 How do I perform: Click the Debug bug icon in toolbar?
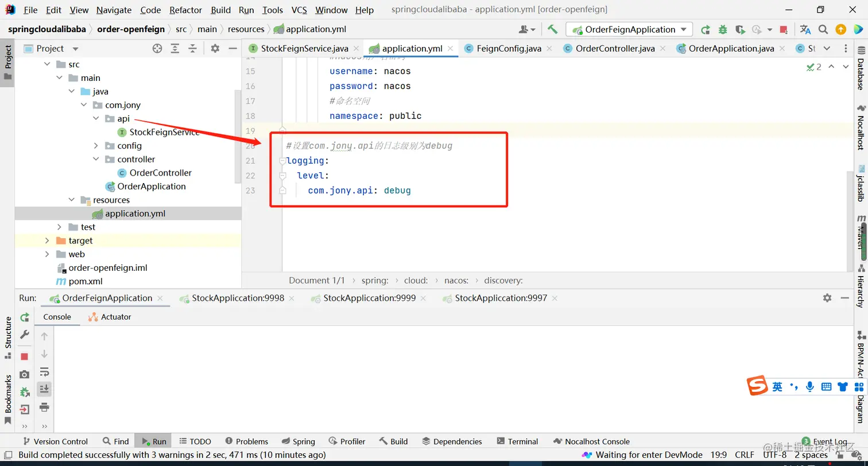[723, 29]
